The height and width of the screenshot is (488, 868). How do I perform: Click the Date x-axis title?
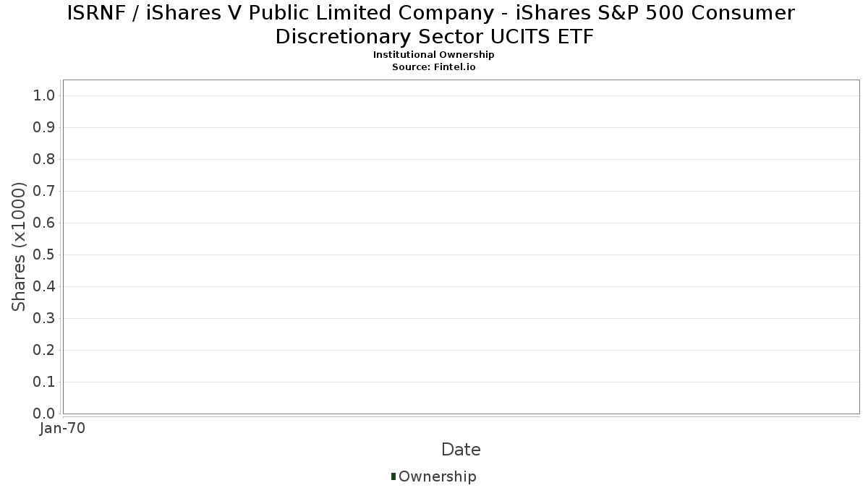pos(461,450)
